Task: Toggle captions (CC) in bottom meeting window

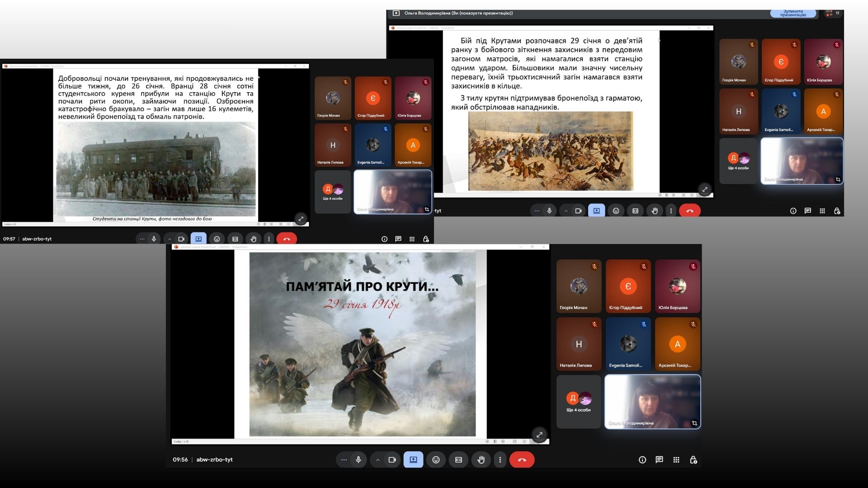Action: pos(458,460)
